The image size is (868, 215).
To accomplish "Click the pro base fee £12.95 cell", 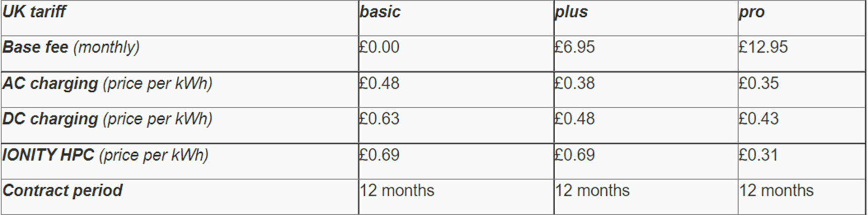I will 763,47.
